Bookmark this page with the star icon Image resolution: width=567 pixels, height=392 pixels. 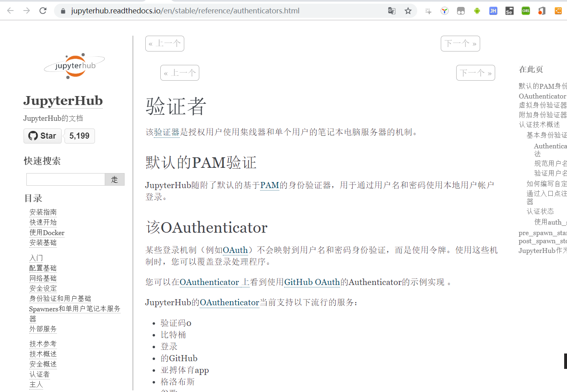[408, 11]
